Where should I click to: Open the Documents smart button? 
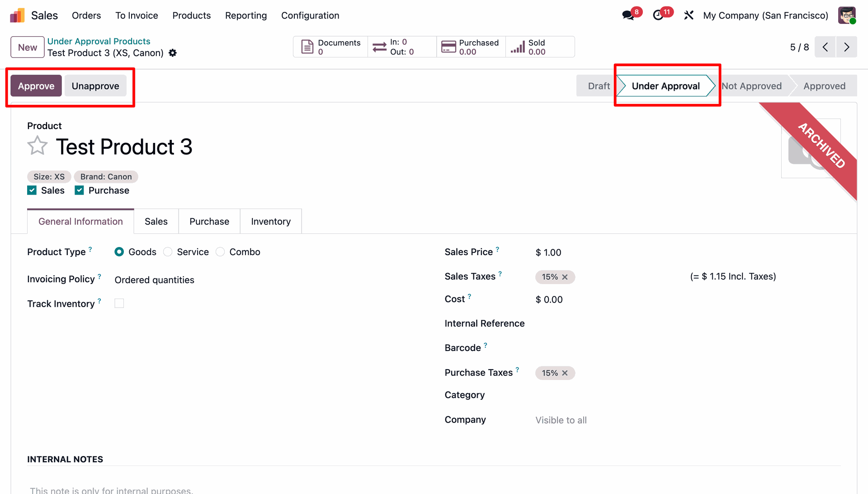pyautogui.click(x=330, y=47)
